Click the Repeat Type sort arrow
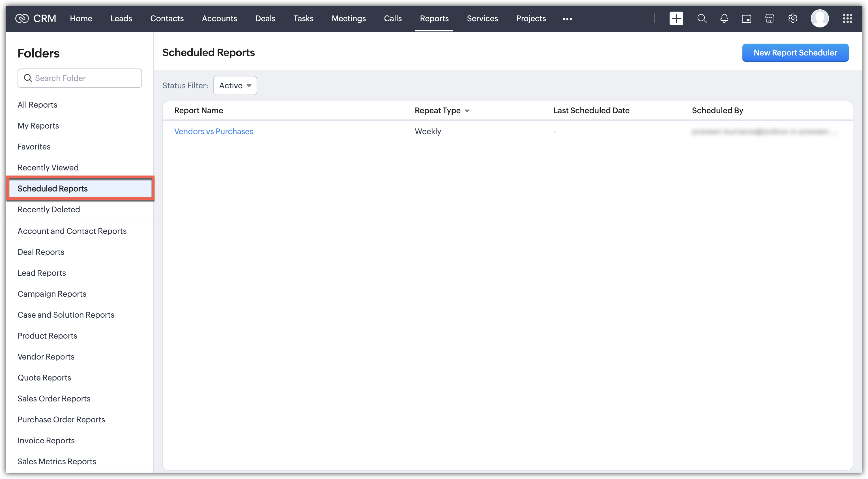This screenshot has width=868, height=479. pos(467,111)
